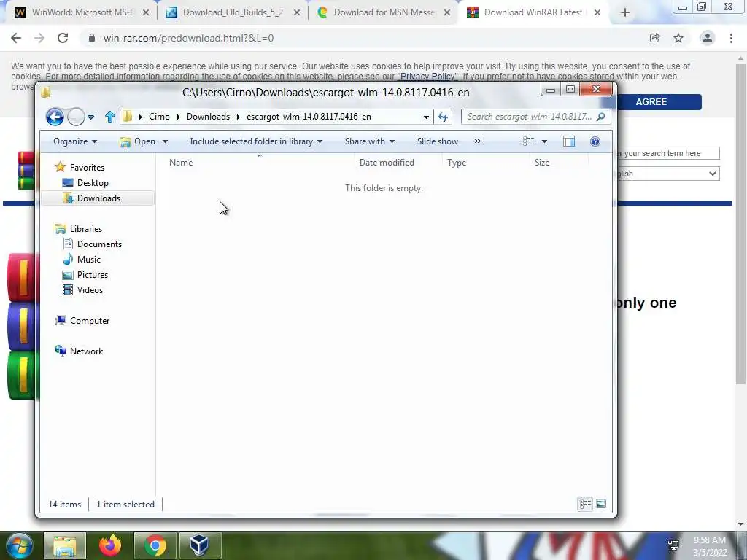Open Include selected folder in library menu

pyautogui.click(x=256, y=141)
